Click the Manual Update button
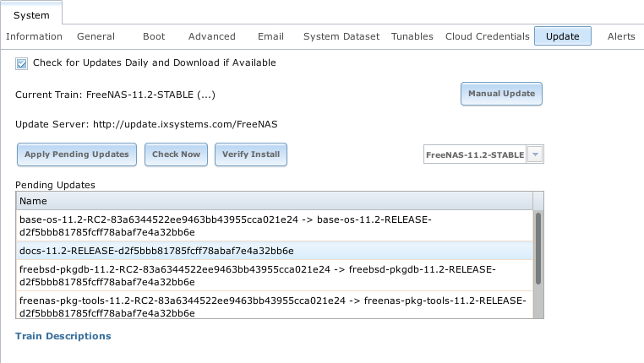644x363 pixels. click(501, 94)
